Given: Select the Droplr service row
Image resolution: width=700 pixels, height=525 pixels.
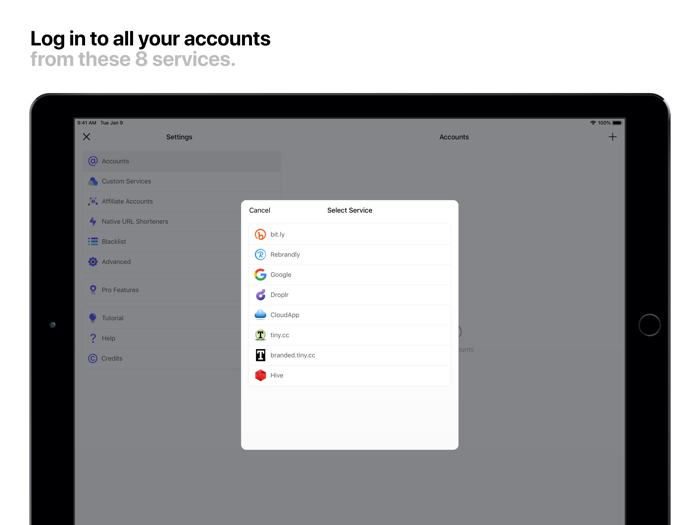Looking at the screenshot, I should click(350, 295).
